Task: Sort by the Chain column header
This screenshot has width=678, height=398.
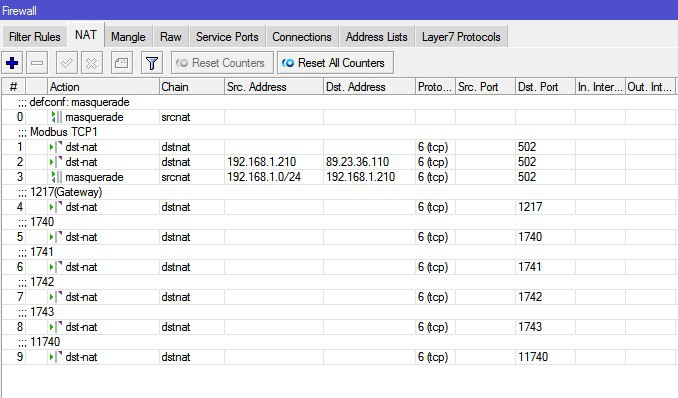Action: [192, 87]
